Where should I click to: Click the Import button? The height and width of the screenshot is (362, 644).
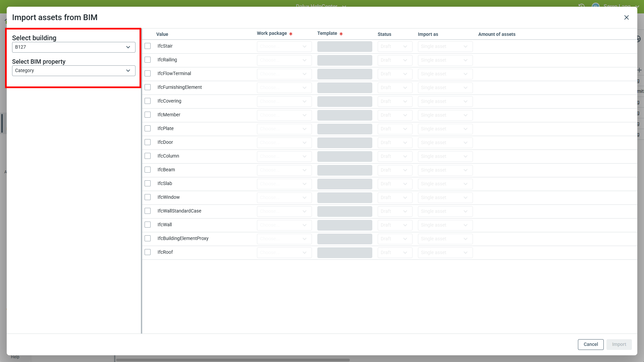tap(619, 344)
